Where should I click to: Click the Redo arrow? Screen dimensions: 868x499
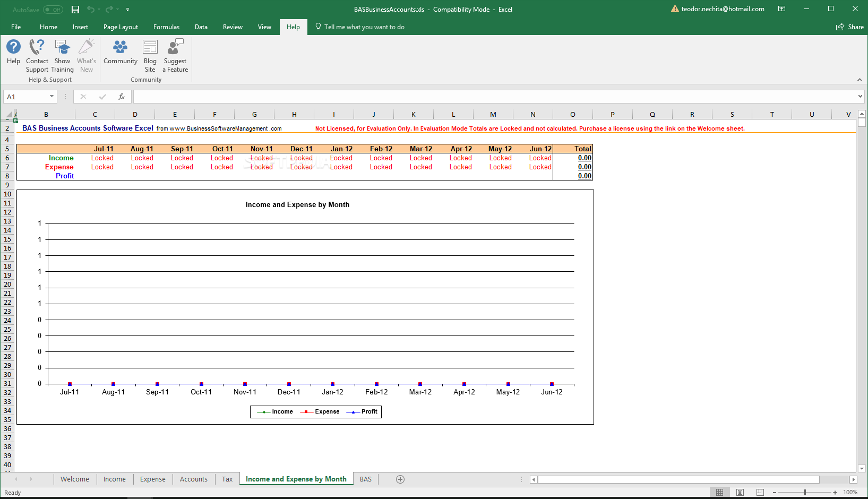109,10
